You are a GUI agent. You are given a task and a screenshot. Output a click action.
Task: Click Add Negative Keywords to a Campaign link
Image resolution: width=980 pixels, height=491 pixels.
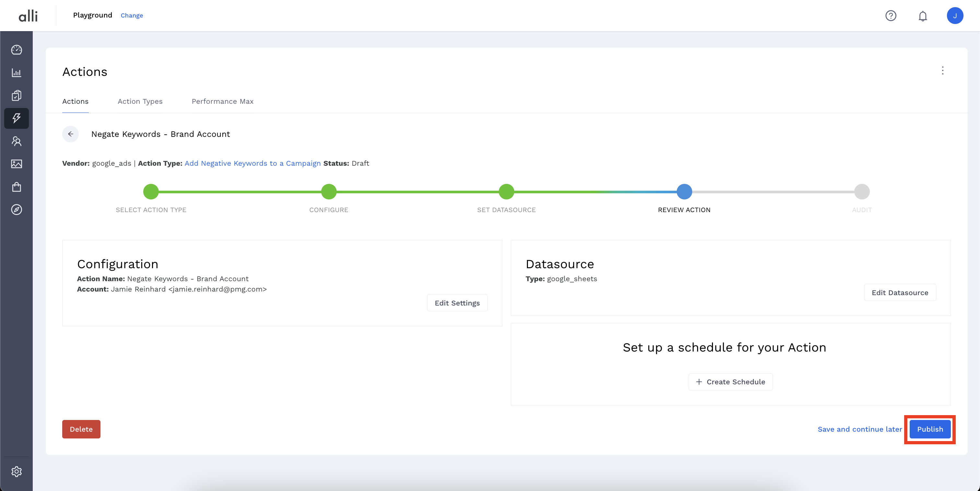click(252, 163)
